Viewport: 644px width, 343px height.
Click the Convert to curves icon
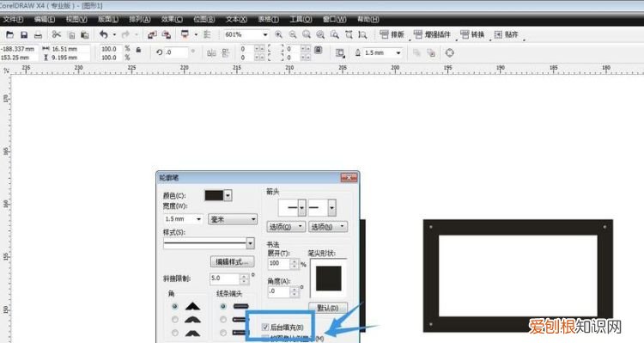pos(449,52)
